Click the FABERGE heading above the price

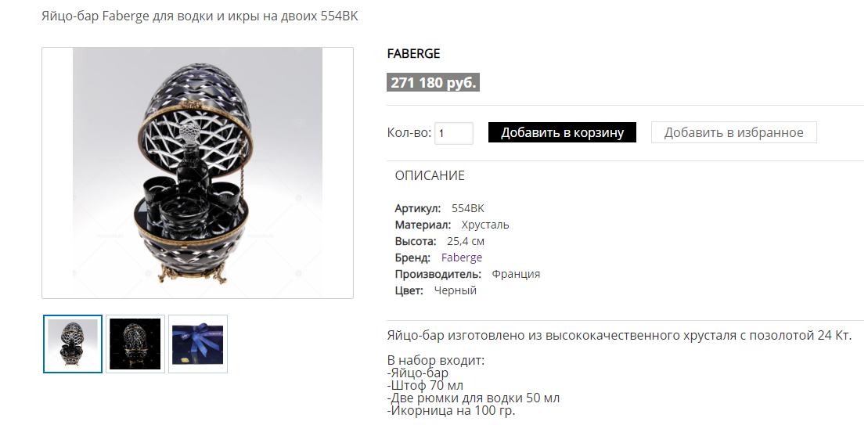(413, 54)
